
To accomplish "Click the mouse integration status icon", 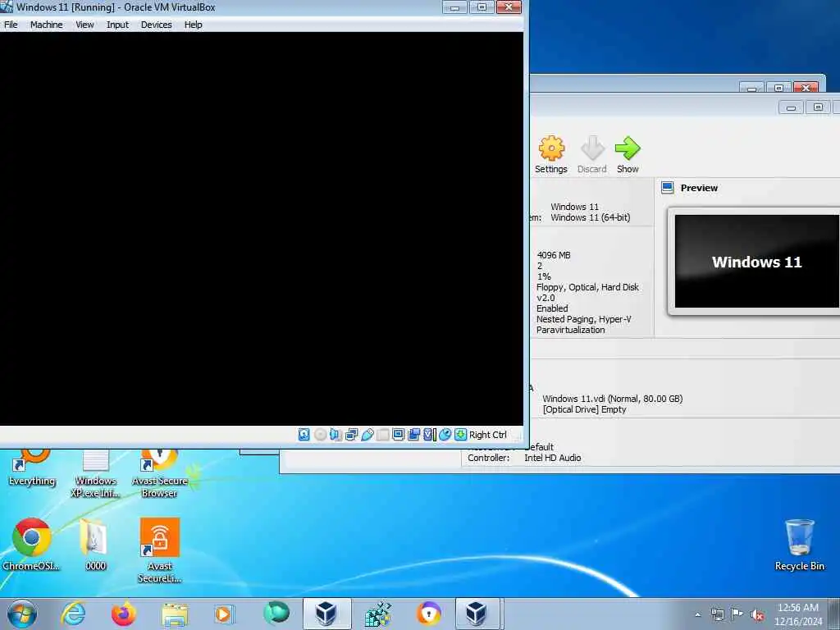I will tap(445, 435).
